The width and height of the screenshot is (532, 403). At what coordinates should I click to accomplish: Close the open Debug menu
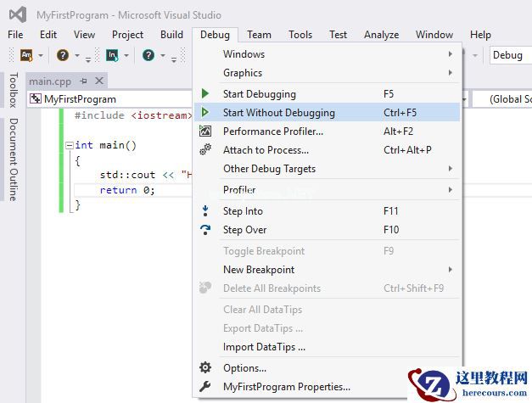tap(215, 35)
